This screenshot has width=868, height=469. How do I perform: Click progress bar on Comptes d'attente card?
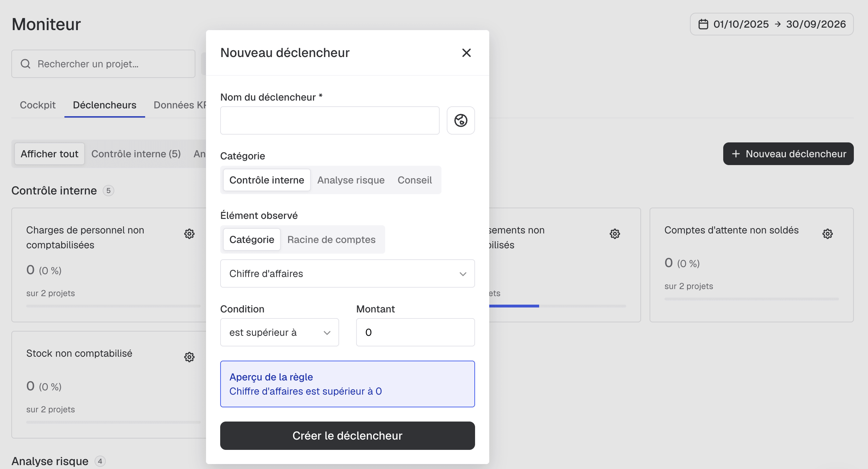click(x=752, y=299)
